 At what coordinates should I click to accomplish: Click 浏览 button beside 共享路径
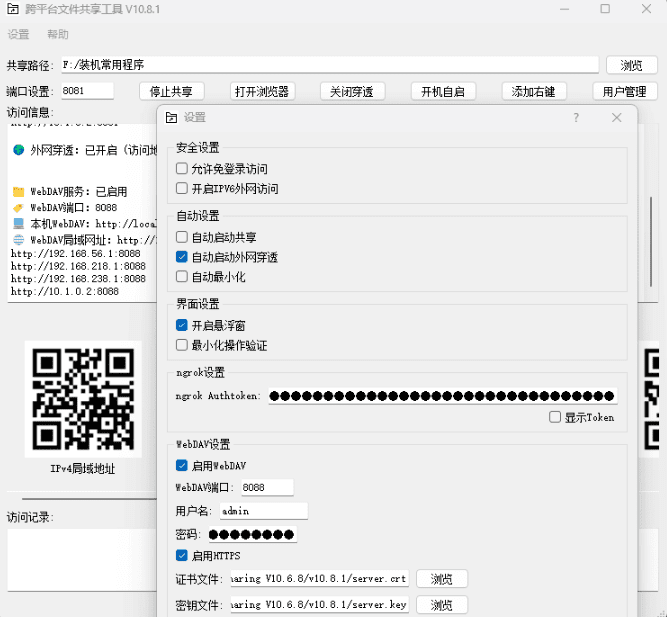pos(632,65)
